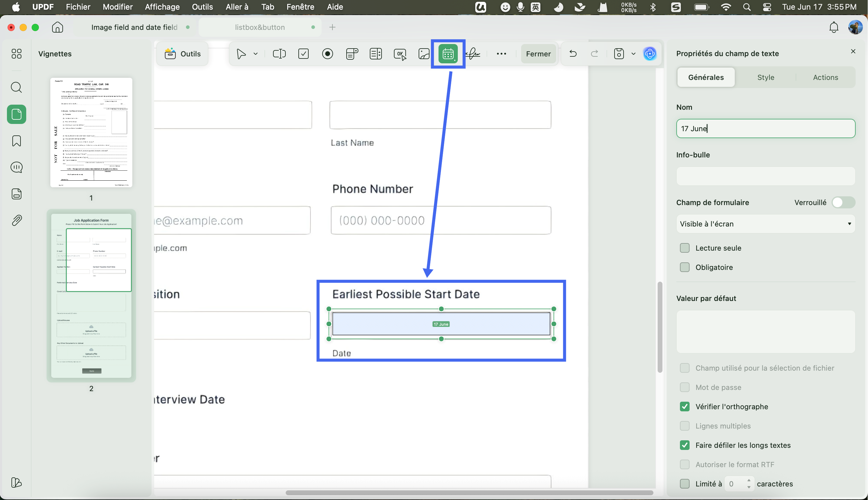Select the image field tool
This screenshot has width=868, height=500.
tap(424, 54)
